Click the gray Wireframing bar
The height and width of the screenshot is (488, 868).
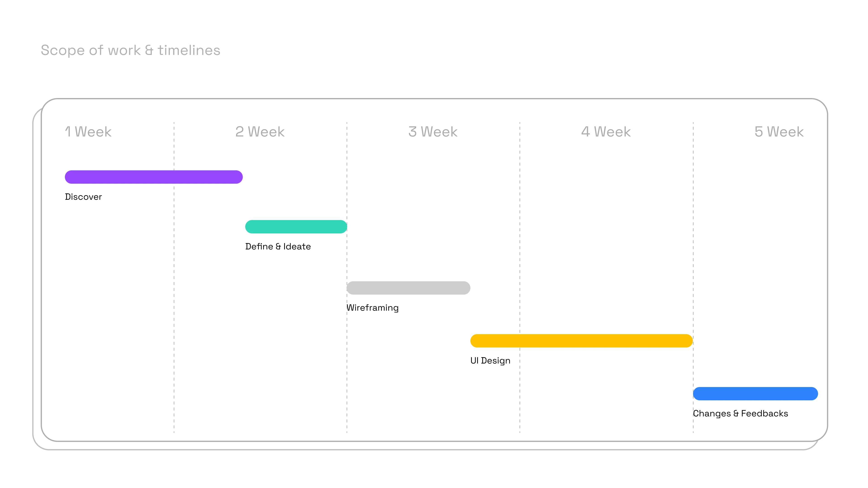click(x=408, y=288)
